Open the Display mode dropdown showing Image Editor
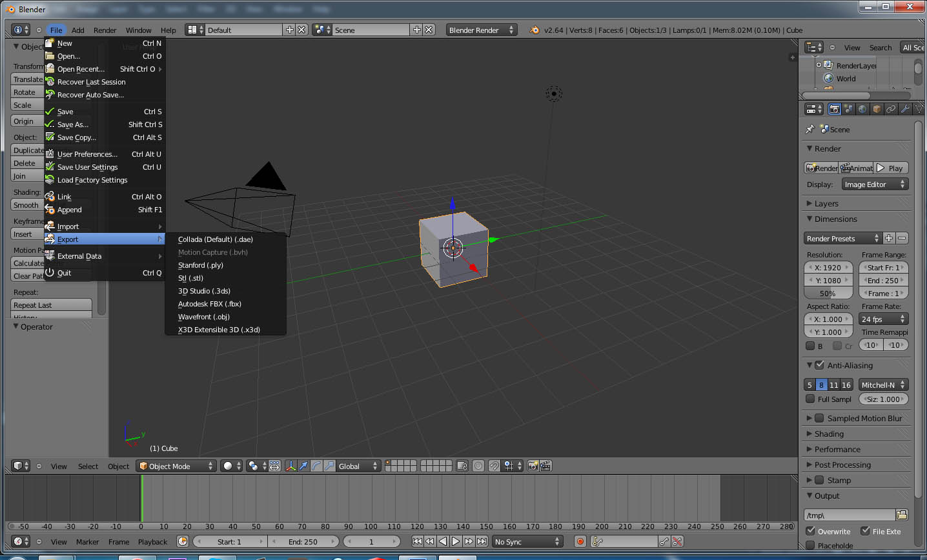 click(875, 184)
